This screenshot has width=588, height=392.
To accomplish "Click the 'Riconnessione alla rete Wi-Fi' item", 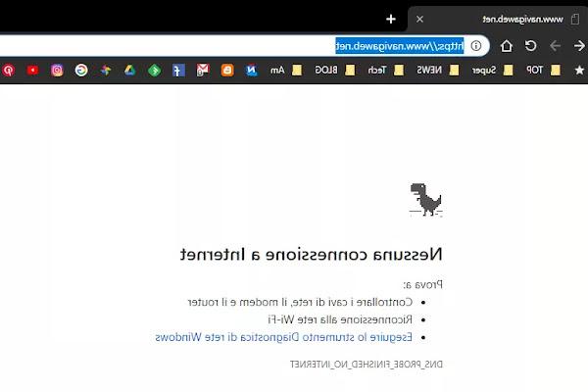I will pyautogui.click(x=340, y=319).
